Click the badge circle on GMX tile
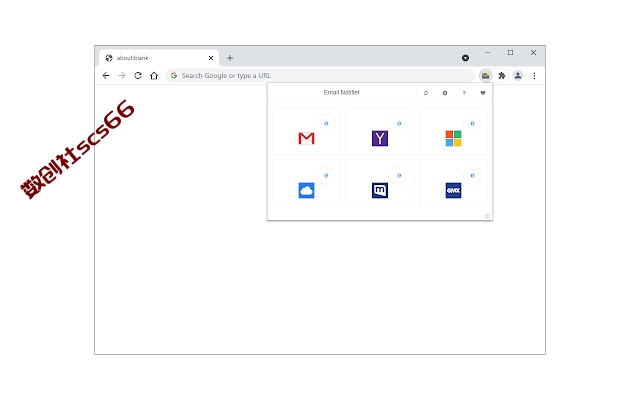 click(x=472, y=176)
